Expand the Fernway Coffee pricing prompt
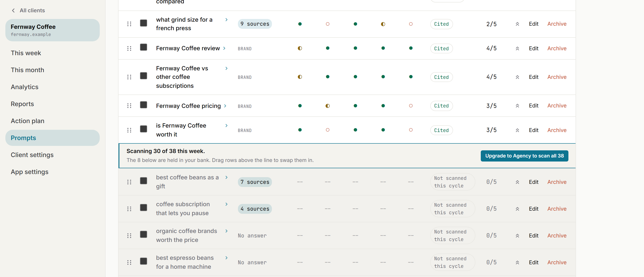 (225, 106)
